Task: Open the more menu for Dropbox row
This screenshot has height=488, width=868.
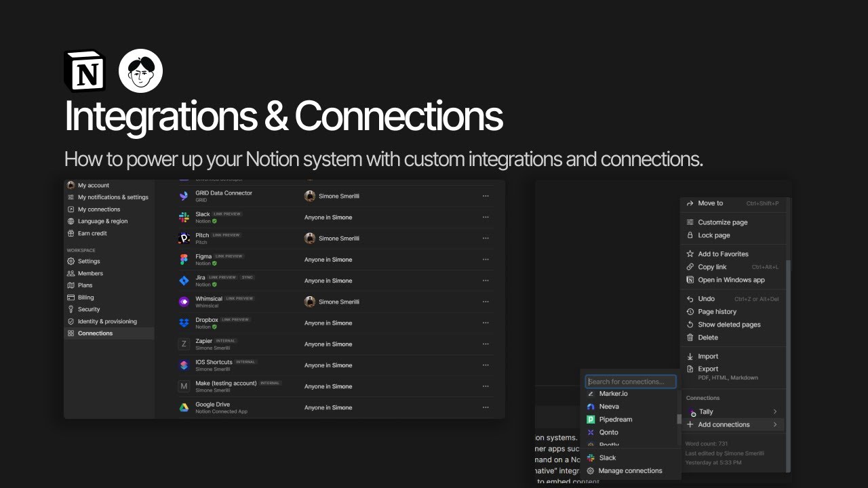Action: tap(486, 323)
